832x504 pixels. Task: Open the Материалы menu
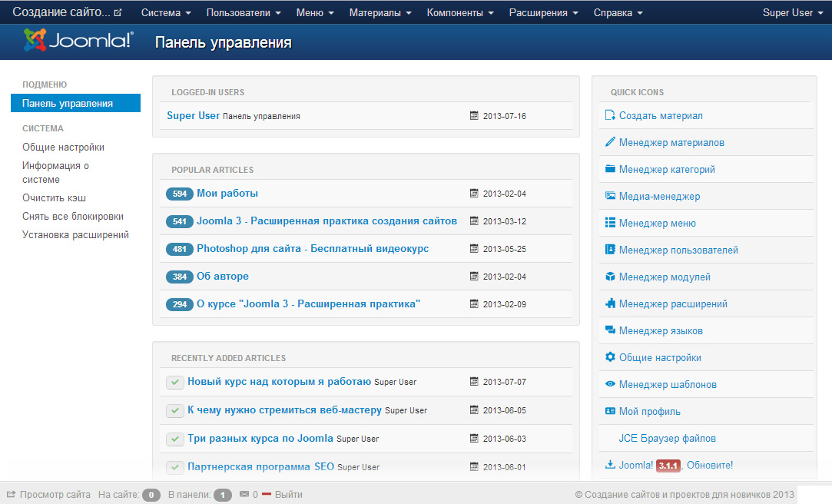(x=380, y=13)
